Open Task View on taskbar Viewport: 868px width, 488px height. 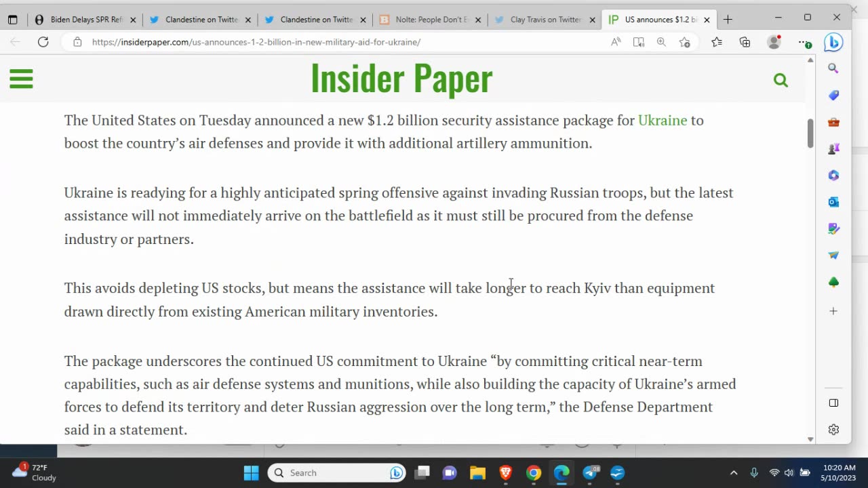pos(422,472)
